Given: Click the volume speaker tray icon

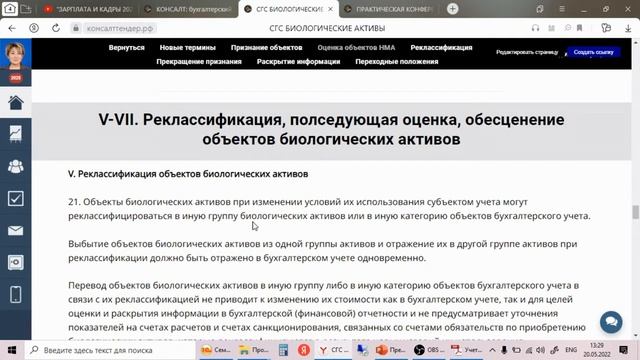Looking at the screenshot, I should (x=541, y=350).
